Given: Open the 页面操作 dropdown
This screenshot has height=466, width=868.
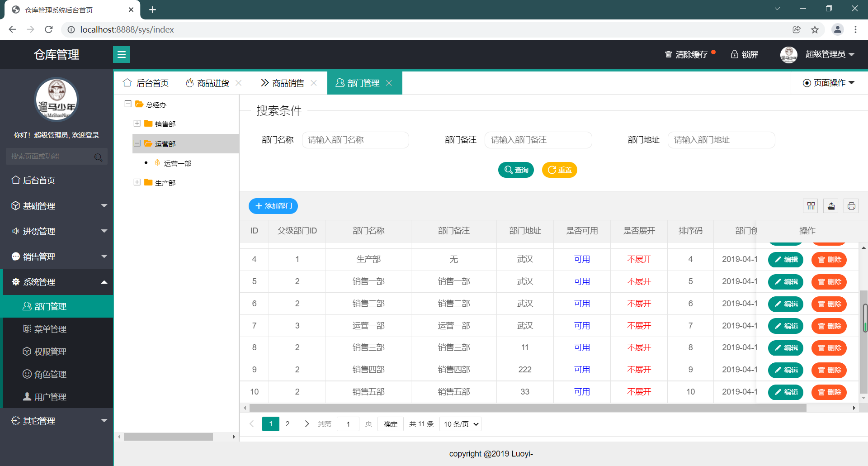Looking at the screenshot, I should tap(829, 83).
